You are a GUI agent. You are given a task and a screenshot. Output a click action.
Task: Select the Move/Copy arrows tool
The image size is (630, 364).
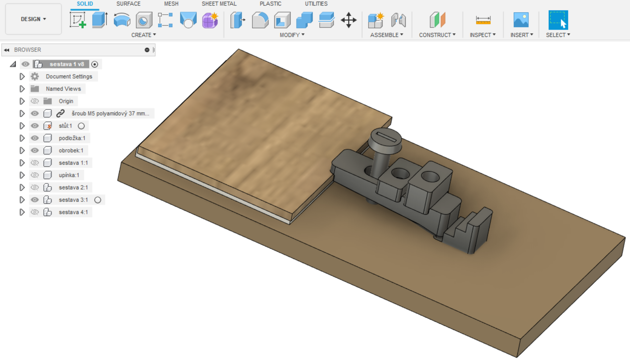[x=348, y=20]
